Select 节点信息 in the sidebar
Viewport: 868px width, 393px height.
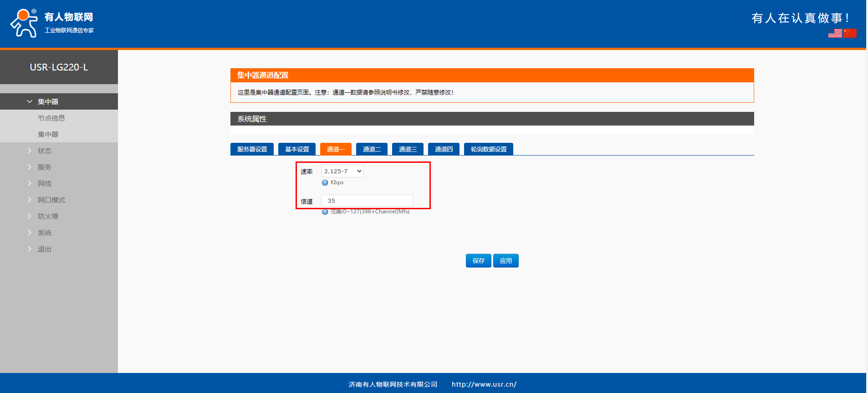(51, 118)
